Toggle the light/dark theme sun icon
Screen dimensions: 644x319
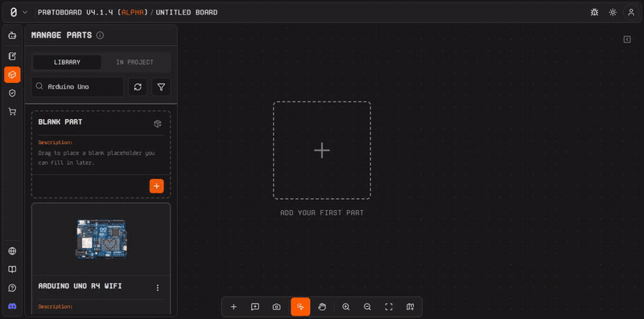(x=613, y=12)
